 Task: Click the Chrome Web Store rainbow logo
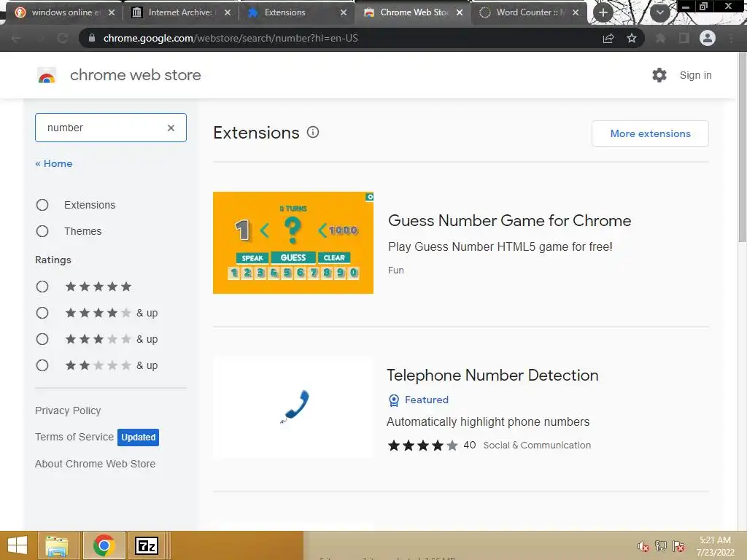coord(47,75)
